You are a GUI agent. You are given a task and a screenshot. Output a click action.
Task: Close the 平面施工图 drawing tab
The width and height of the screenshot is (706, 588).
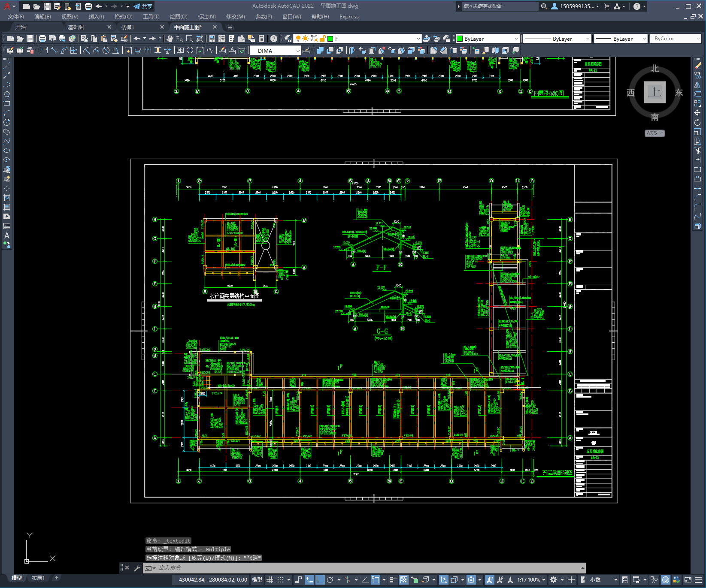(215, 27)
